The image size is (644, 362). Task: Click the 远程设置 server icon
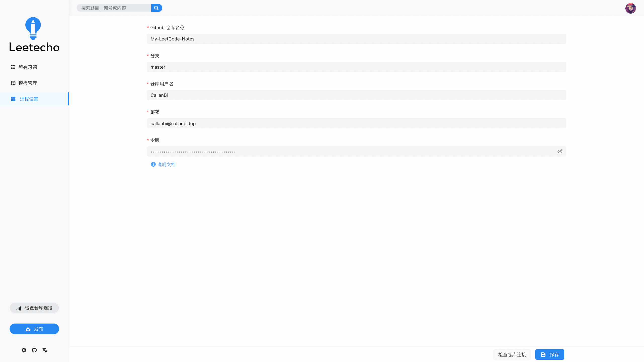(13, 99)
